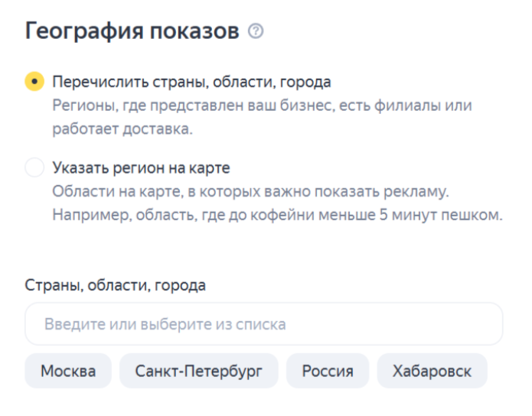
Task: Focus the Введите или выберите из списка field
Action: tap(263, 324)
